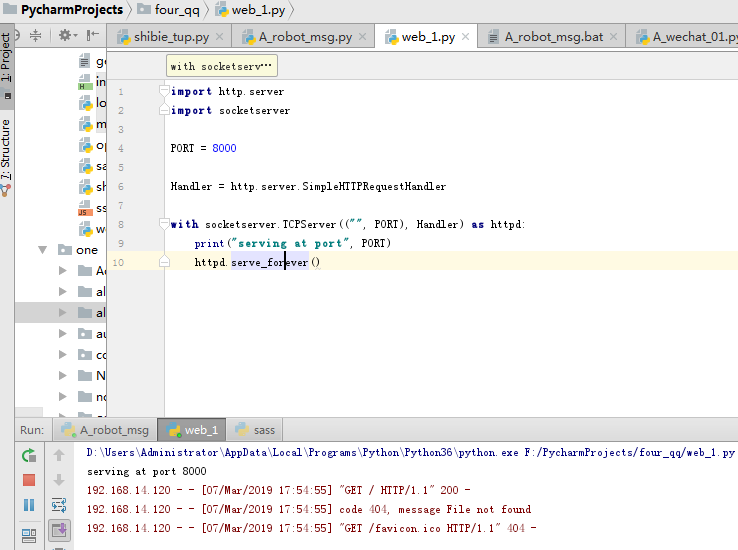This screenshot has height=550, width=738.
Task: Click console line 'GET /favicon.ico HTTP/1.1'
Action: click(x=312, y=528)
